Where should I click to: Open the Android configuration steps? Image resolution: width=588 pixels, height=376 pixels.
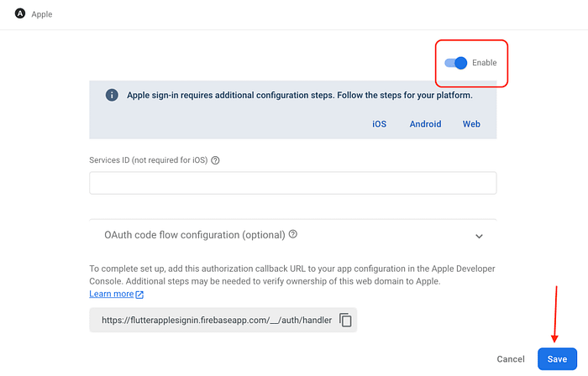tap(425, 124)
